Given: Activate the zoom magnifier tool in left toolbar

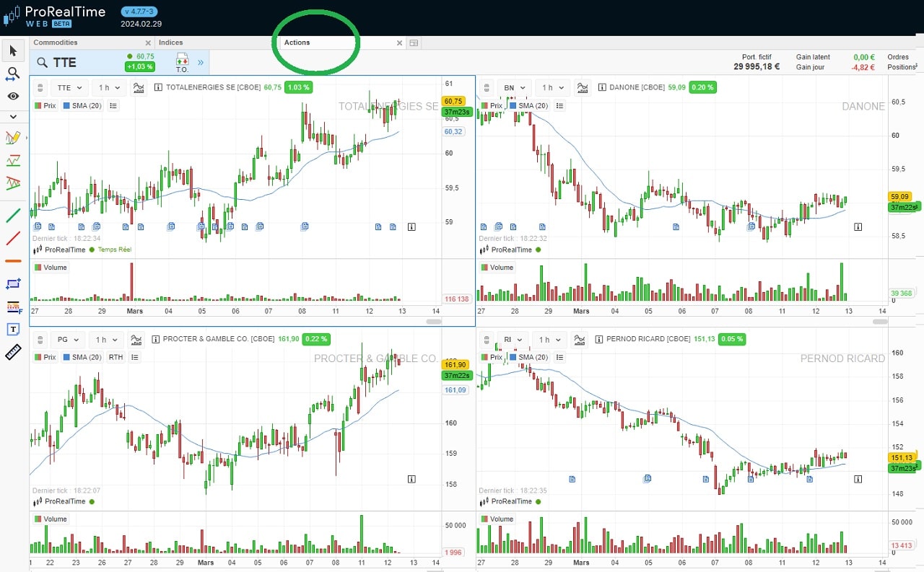Looking at the screenshot, I should [13, 74].
